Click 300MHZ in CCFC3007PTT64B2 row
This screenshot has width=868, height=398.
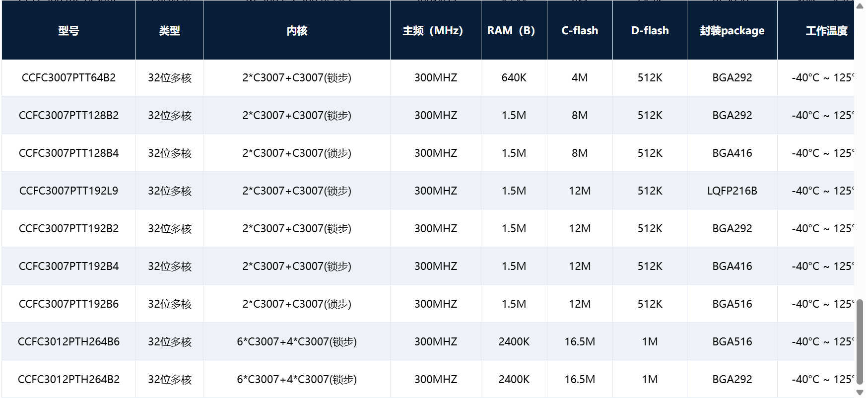(436, 78)
